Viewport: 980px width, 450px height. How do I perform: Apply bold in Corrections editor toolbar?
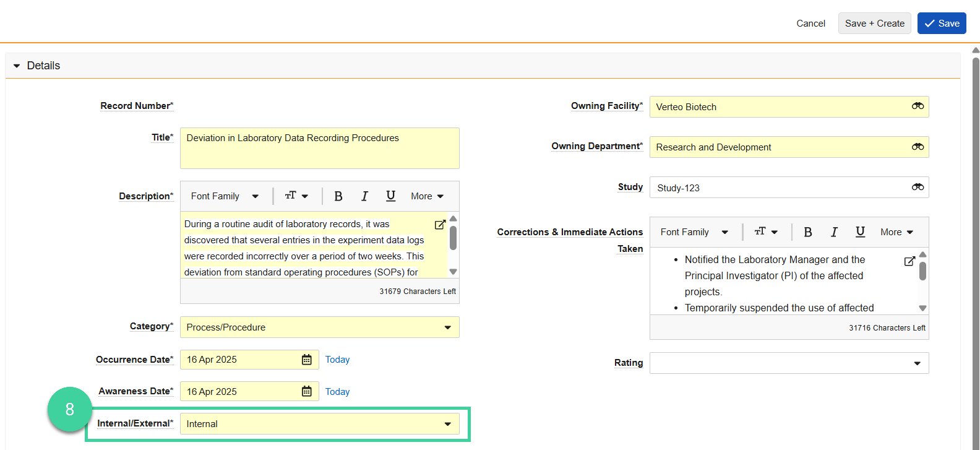(808, 232)
